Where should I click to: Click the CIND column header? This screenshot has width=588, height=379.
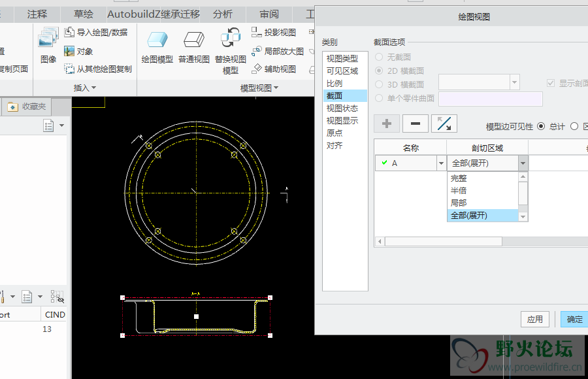coord(55,314)
